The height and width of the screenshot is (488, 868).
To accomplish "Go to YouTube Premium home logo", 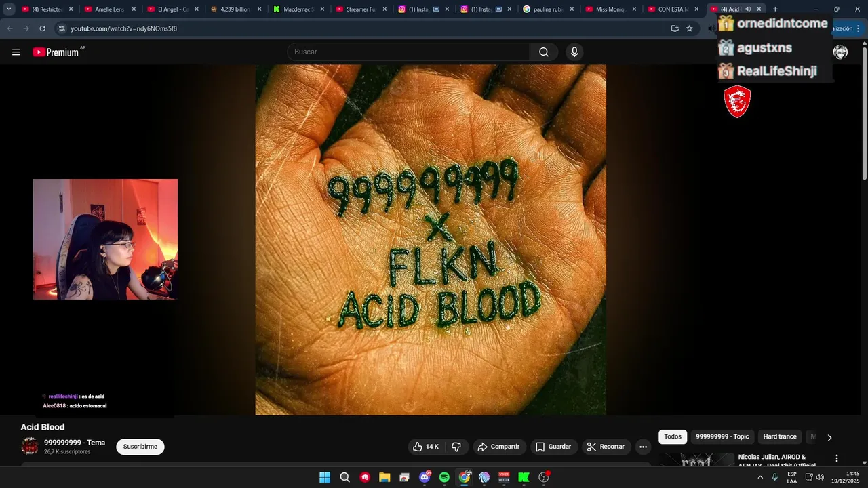I will [x=56, y=52].
